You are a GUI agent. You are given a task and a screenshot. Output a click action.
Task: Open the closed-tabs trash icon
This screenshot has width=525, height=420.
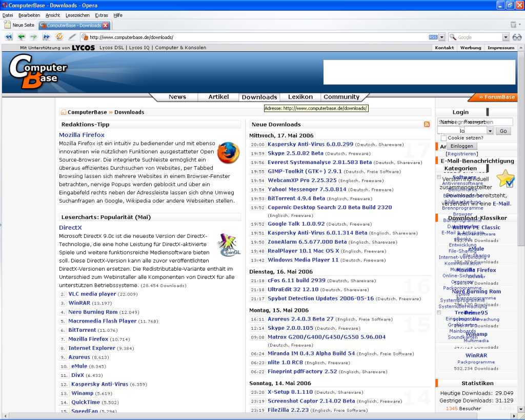coord(513,25)
